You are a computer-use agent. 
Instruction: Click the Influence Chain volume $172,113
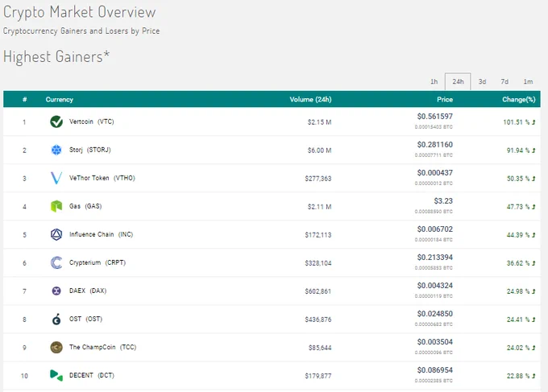318,235
